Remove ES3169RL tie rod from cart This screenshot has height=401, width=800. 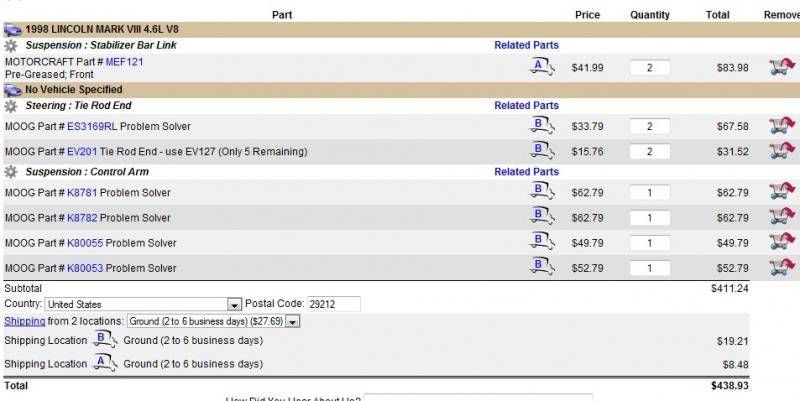click(781, 126)
